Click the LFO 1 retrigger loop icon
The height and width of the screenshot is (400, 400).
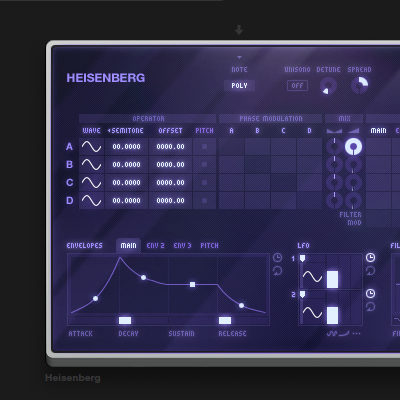click(370, 271)
